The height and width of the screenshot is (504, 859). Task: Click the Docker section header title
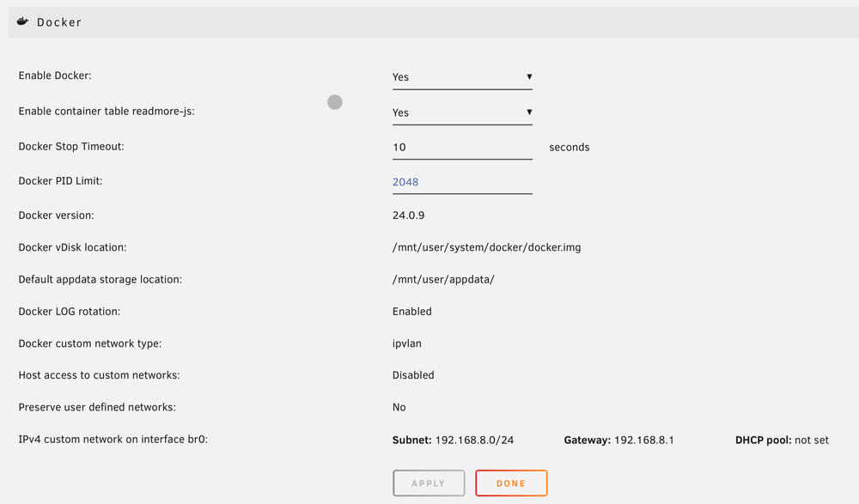59,22
